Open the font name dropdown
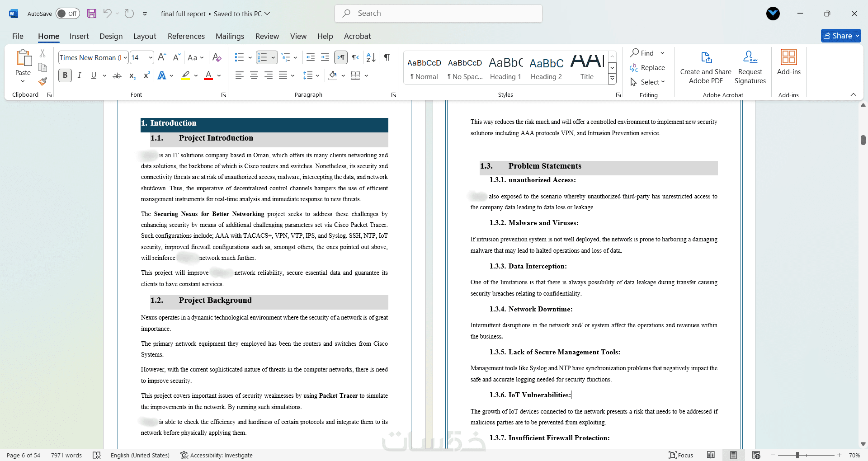Image resolution: width=868 pixels, height=461 pixels. click(x=125, y=57)
